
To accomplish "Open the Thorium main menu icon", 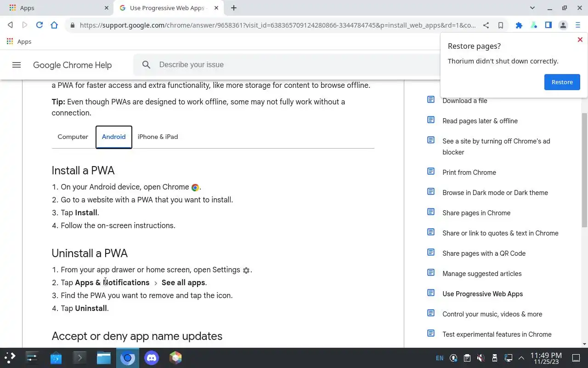I will pyautogui.click(x=578, y=25).
